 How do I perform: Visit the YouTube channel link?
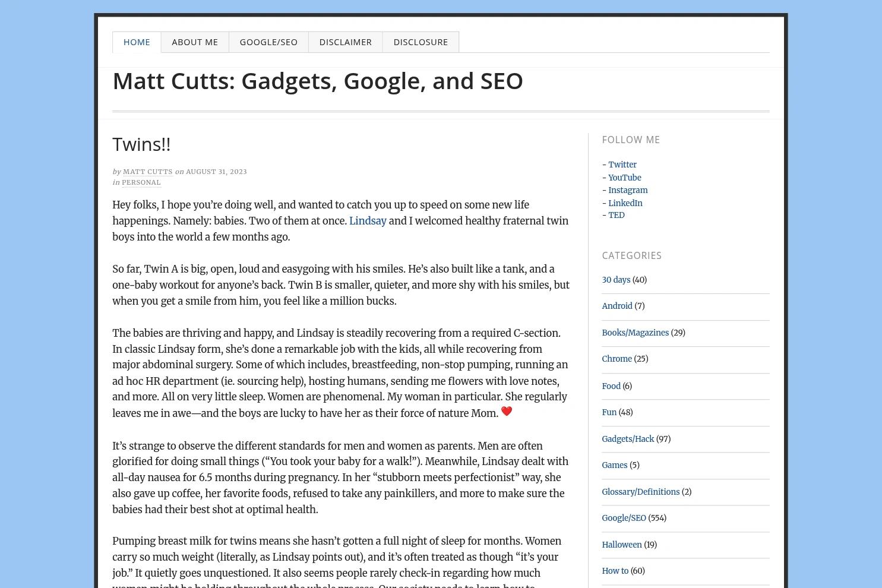click(624, 178)
